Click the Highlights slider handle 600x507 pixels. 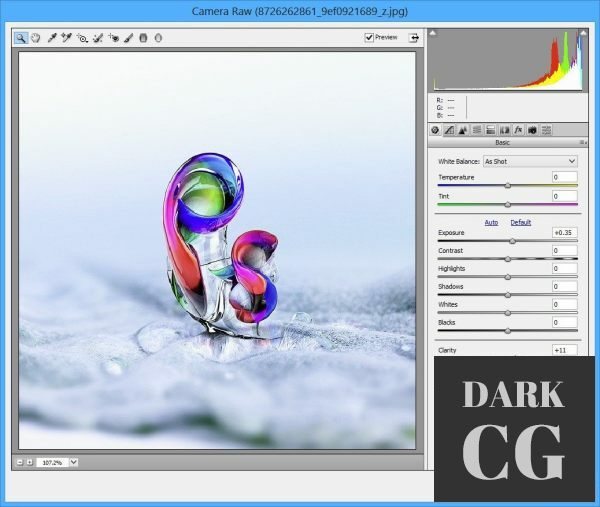[507, 277]
